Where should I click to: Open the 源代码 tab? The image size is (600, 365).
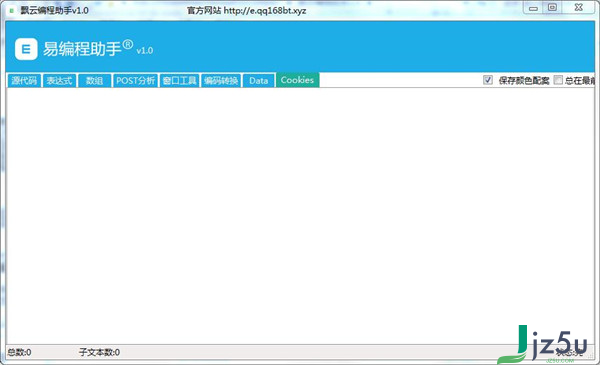tap(24, 80)
